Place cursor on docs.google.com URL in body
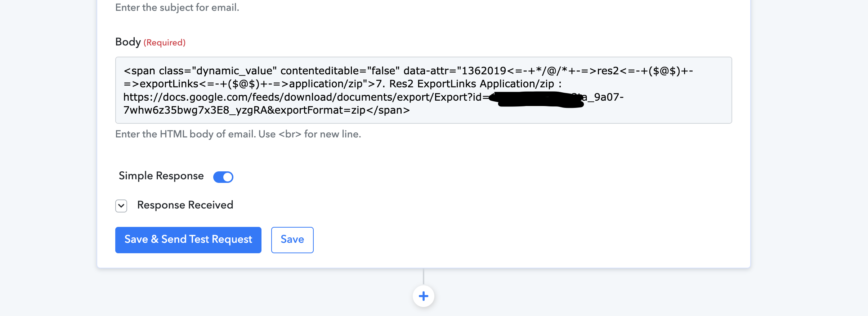 [x=303, y=97]
